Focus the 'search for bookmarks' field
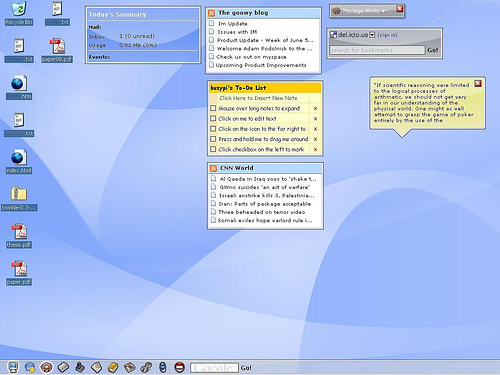 377,50
